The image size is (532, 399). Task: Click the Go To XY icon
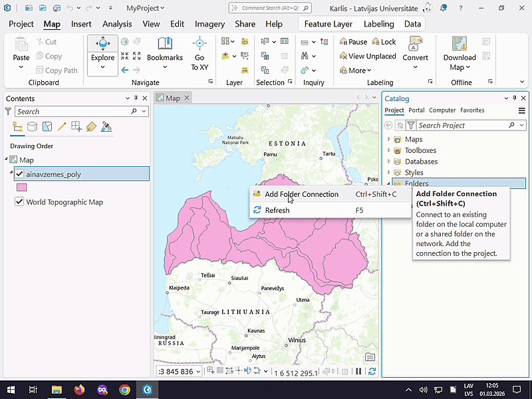click(199, 45)
